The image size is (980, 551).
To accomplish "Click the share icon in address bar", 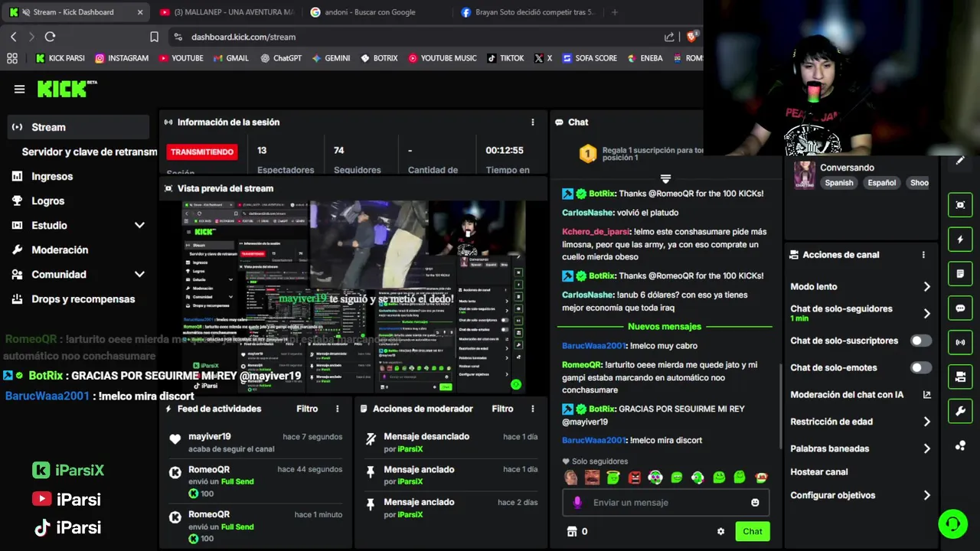I will point(669,37).
